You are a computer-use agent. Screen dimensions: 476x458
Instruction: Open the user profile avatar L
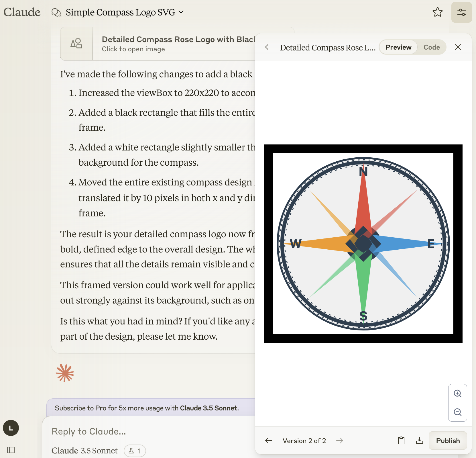pyautogui.click(x=11, y=428)
